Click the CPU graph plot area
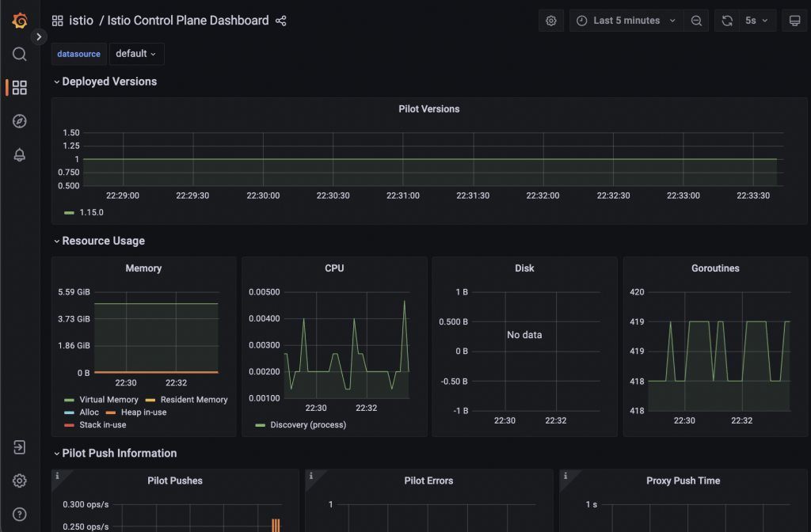 tap(347, 345)
